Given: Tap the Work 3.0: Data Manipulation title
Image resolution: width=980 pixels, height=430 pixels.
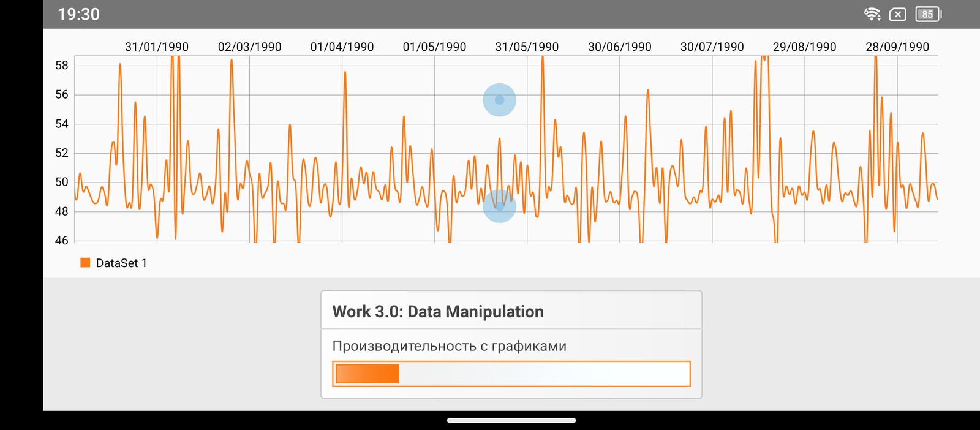Looking at the screenshot, I should (x=437, y=312).
